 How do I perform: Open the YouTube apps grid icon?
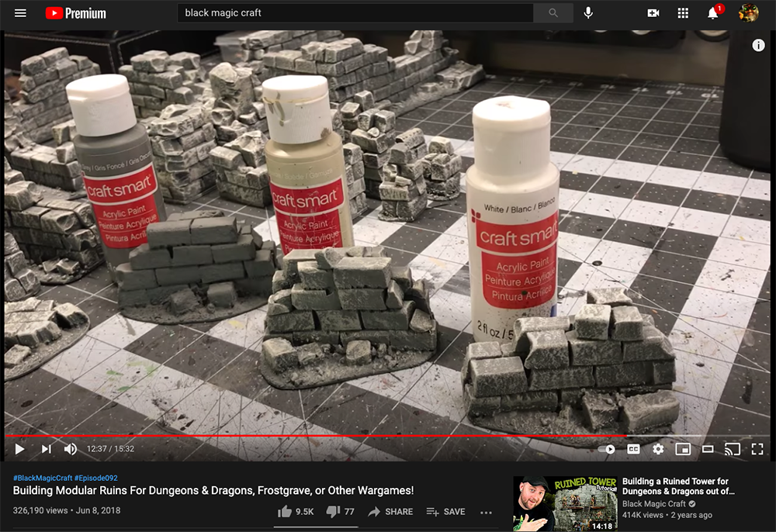pos(683,13)
